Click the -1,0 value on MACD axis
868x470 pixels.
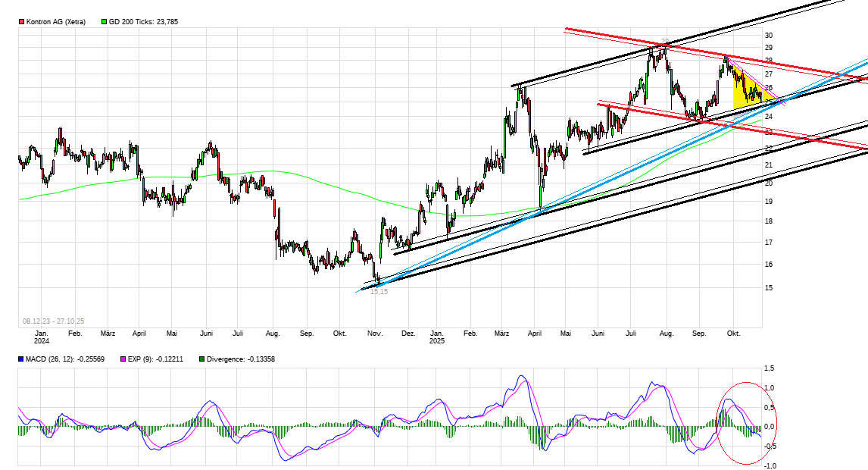(x=768, y=465)
